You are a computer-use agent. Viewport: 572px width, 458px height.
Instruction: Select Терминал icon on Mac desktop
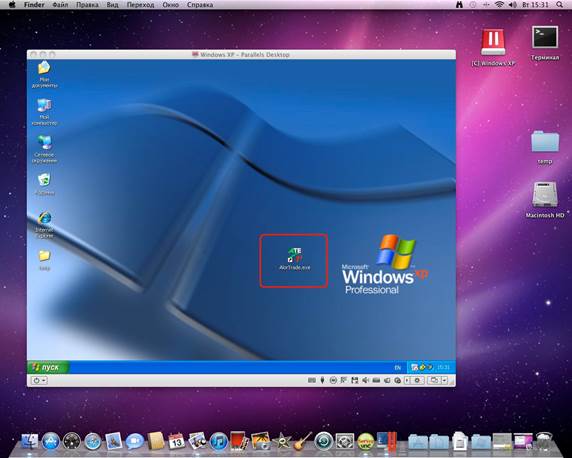tap(545, 43)
